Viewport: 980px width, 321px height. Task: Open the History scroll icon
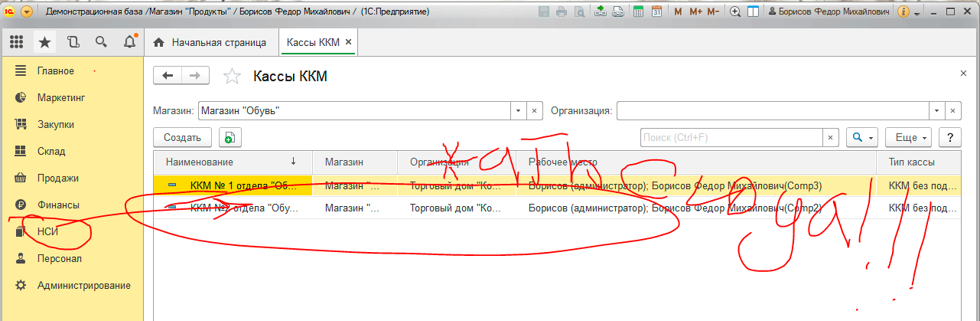point(73,42)
